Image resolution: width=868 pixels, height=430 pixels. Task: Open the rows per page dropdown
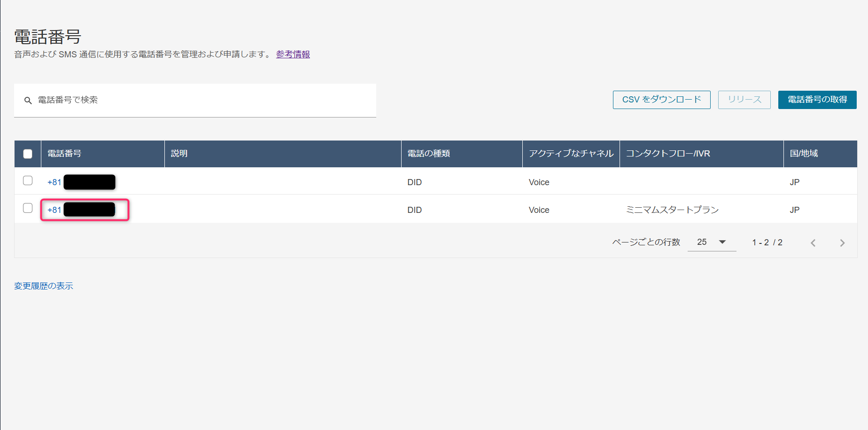tap(711, 242)
